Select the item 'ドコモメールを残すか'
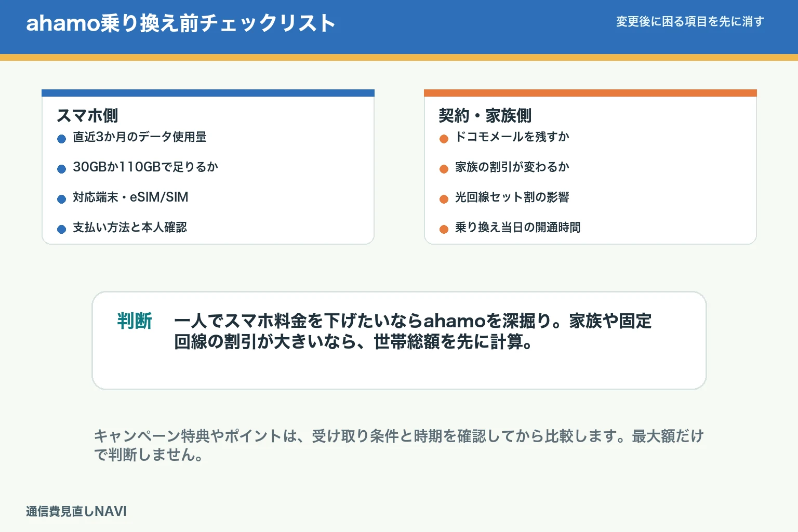This screenshot has height=532, width=798. pos(512,137)
